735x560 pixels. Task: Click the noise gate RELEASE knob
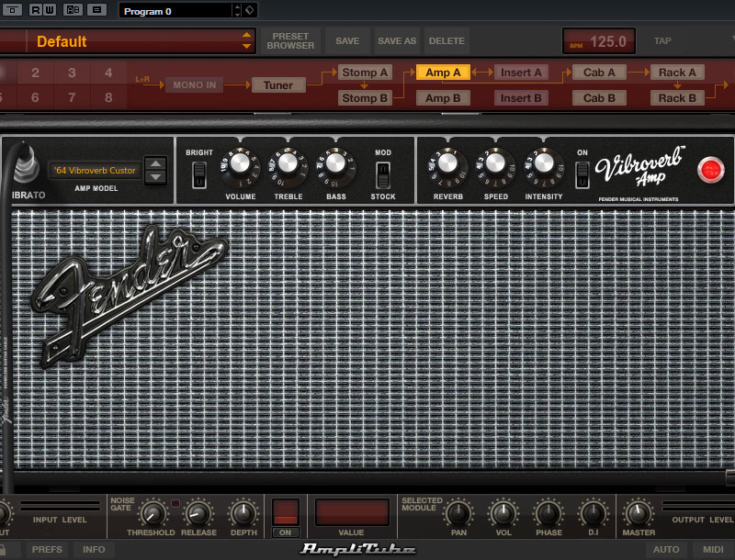pos(198,514)
